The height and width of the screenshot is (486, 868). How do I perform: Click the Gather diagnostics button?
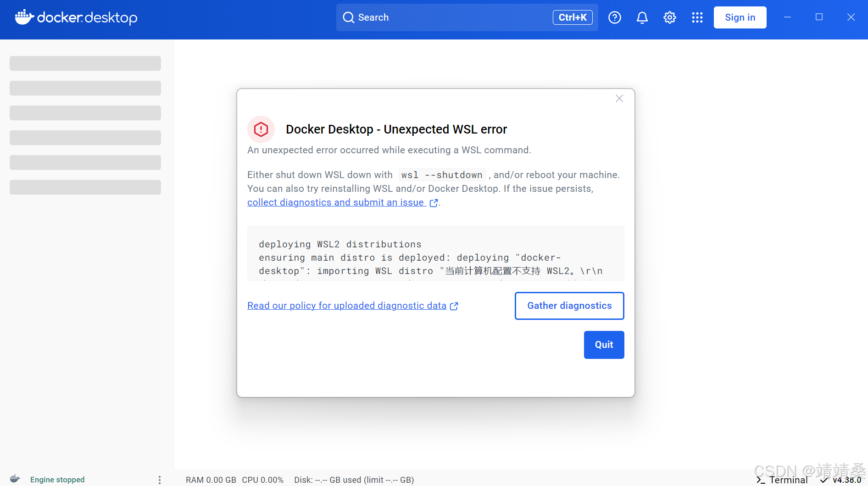point(569,306)
